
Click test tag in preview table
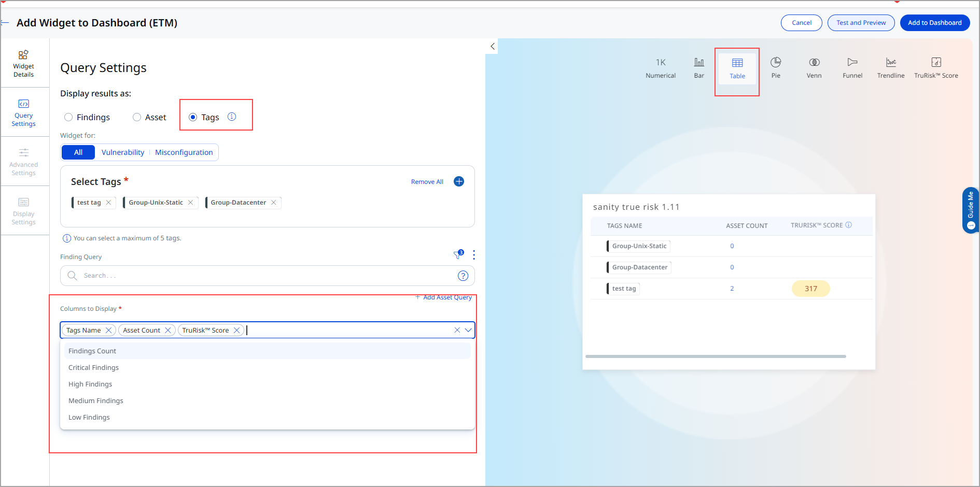(x=624, y=289)
